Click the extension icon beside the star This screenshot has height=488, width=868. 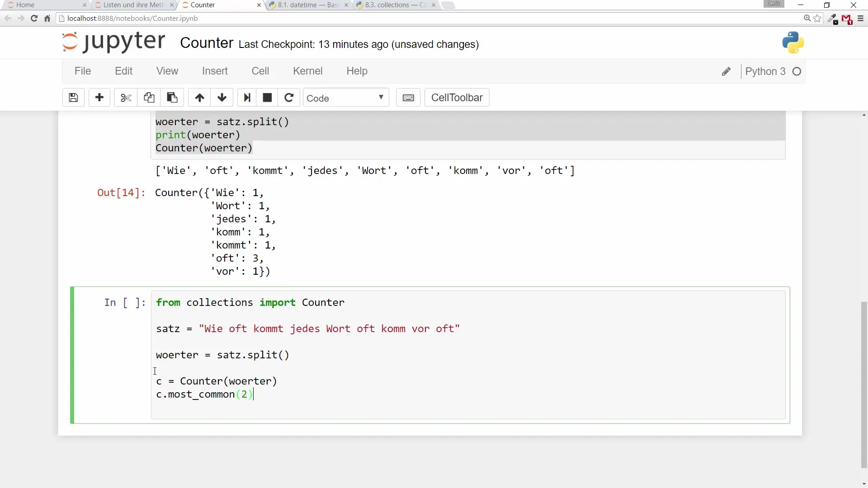(x=832, y=19)
